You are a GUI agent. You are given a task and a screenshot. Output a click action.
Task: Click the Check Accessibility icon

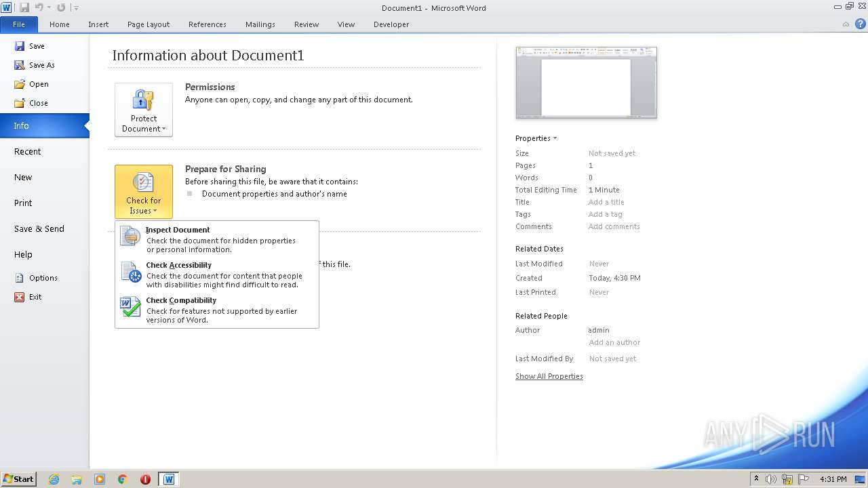[x=130, y=272]
